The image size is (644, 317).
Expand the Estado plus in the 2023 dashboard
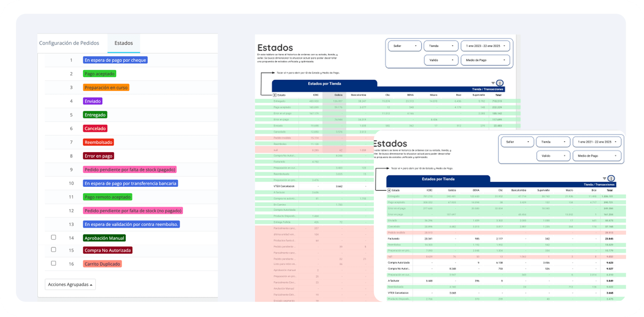tap(275, 95)
